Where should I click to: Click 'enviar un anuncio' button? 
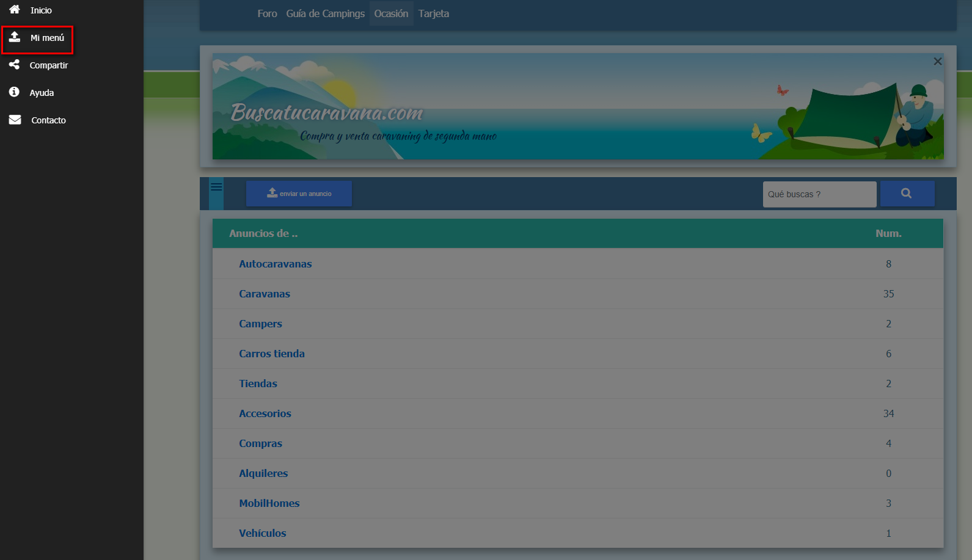(299, 194)
